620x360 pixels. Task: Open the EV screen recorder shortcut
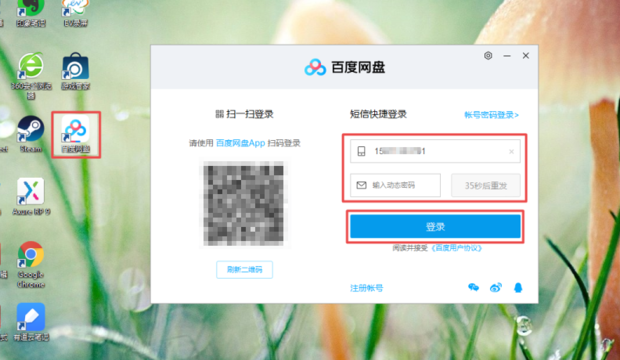(x=75, y=13)
